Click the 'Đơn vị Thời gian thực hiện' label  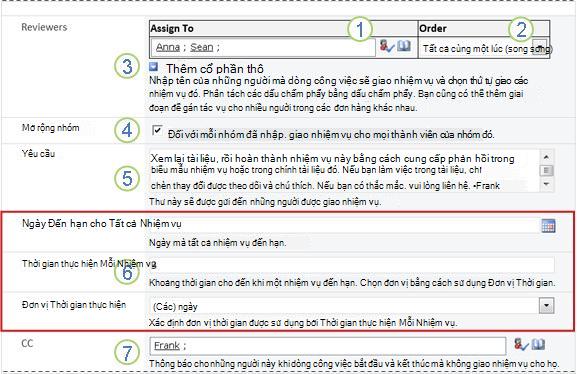coord(74,305)
